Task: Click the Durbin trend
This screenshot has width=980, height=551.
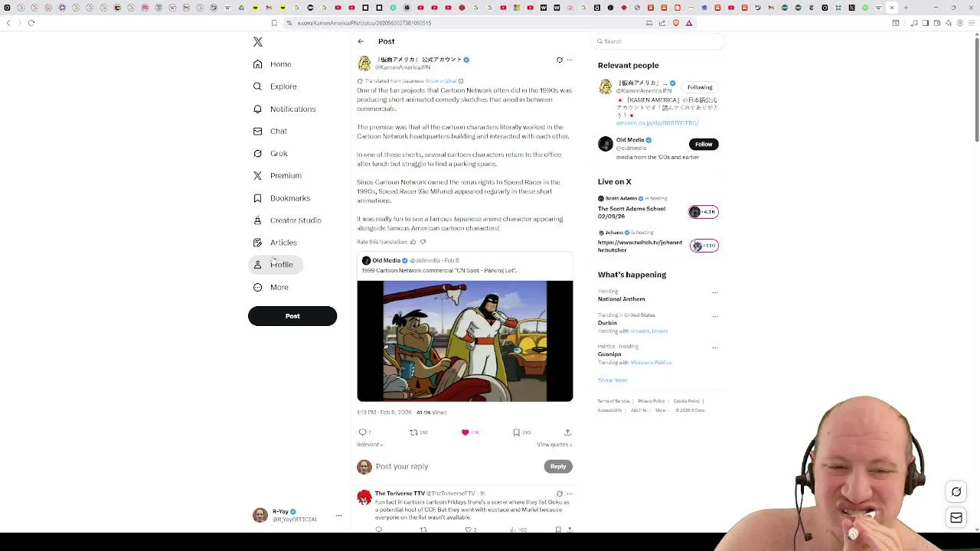Action: pyautogui.click(x=607, y=323)
